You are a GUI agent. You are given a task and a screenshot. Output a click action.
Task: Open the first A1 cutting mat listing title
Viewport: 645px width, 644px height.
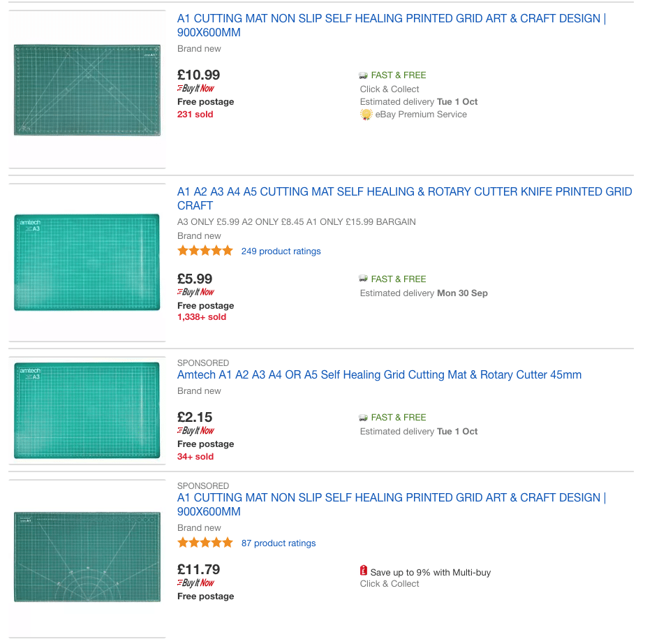[391, 26]
